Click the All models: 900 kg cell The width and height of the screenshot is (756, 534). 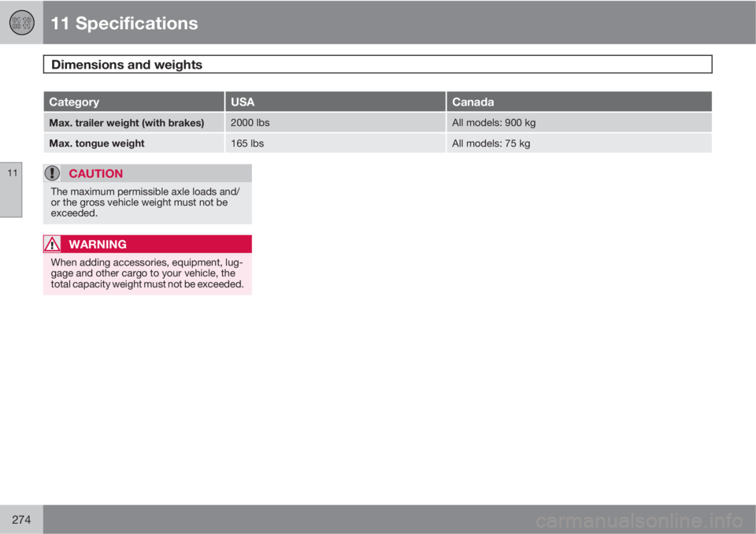[494, 123]
